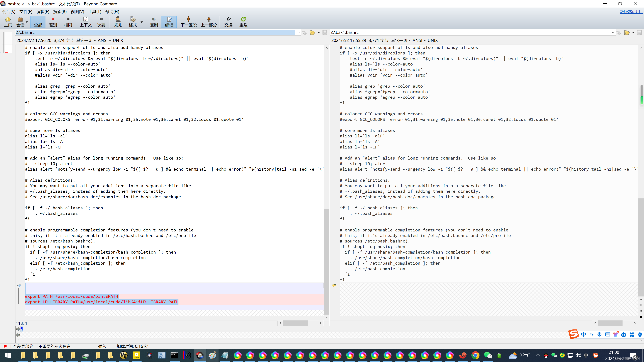This screenshot has height=362, width=644.
Task: Open Google Chrome from the taskbar
Action: [475, 355]
